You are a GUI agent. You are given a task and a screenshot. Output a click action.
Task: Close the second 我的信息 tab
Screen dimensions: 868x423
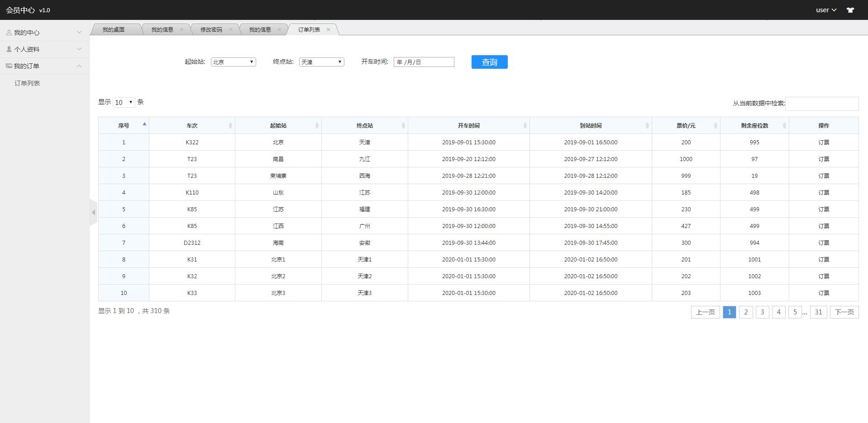click(x=280, y=30)
